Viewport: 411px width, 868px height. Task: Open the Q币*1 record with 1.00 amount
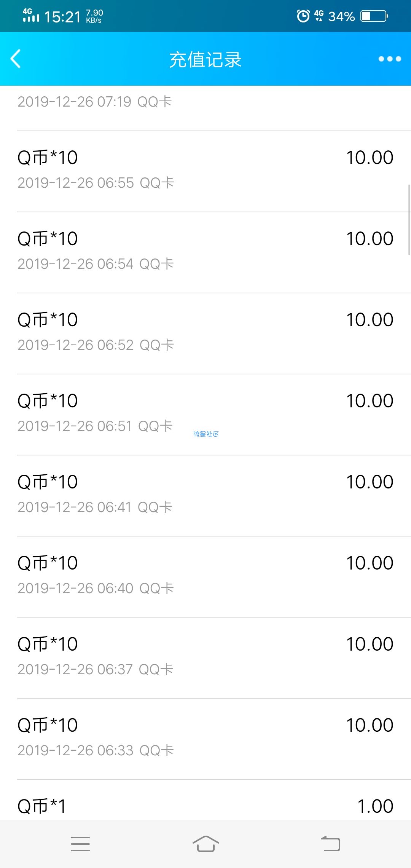pos(205,800)
